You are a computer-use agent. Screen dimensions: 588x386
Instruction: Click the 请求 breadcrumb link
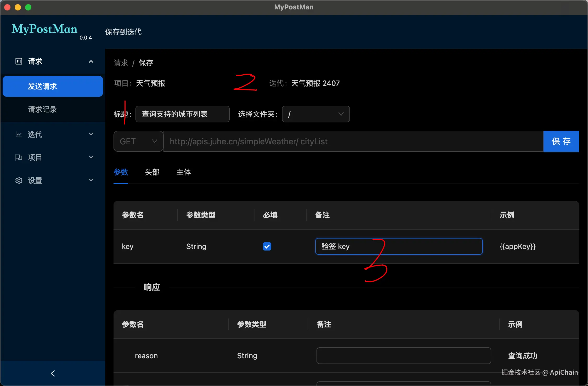coord(121,63)
